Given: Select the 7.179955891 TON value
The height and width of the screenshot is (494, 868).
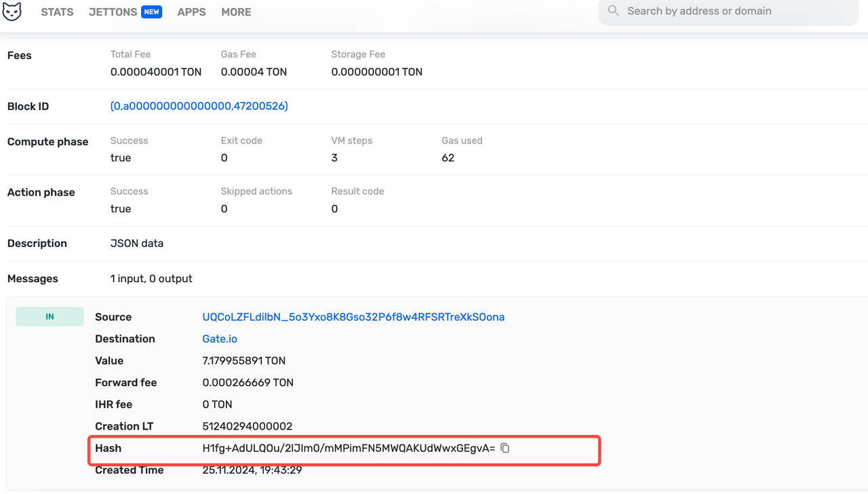Looking at the screenshot, I should click(243, 360).
